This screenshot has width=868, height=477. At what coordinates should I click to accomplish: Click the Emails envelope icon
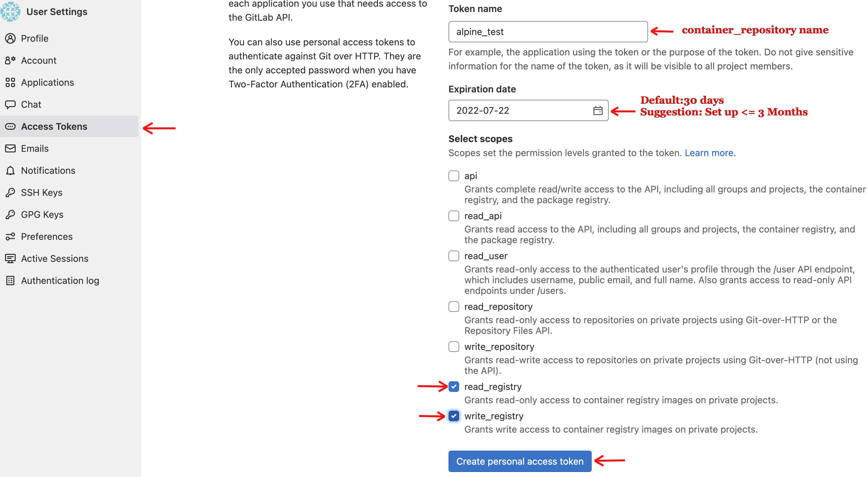pos(10,148)
